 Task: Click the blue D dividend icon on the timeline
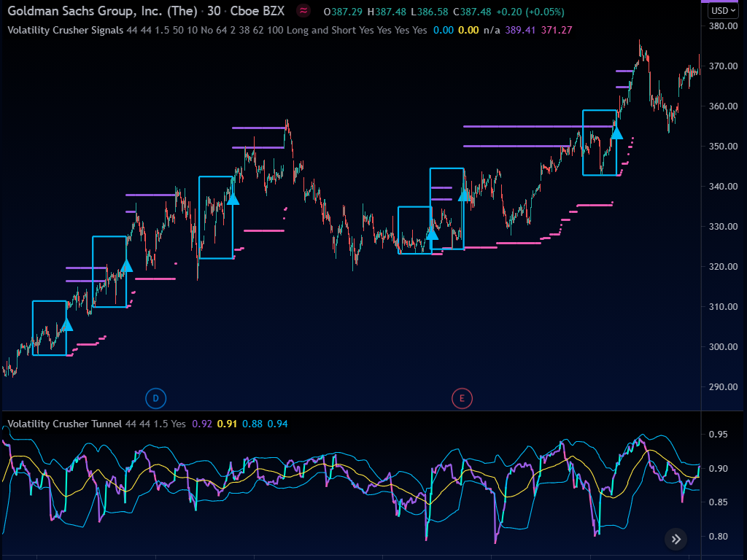coord(155,398)
